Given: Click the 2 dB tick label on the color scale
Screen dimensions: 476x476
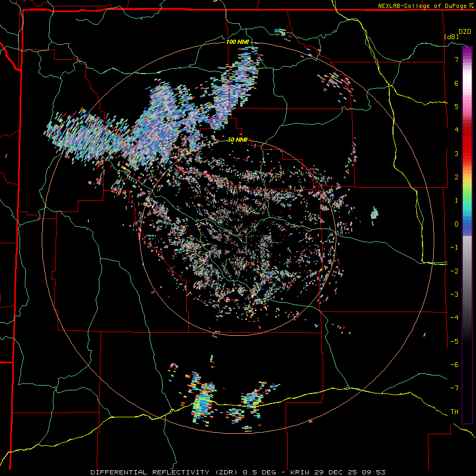Looking at the screenshot, I should [x=456, y=177].
